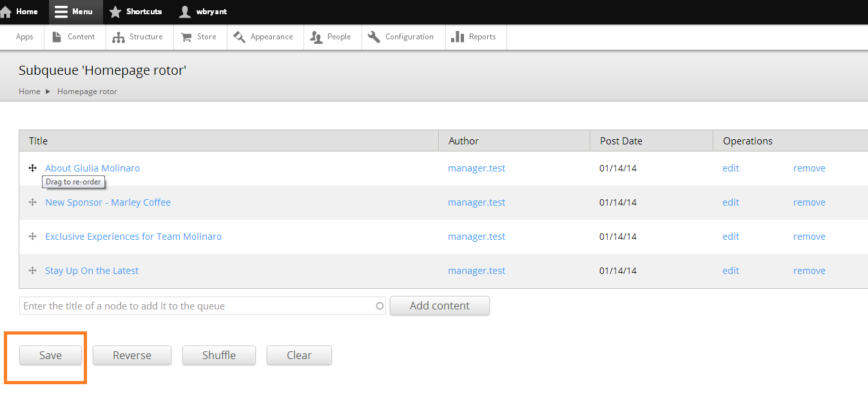Click the Store shopping cart icon

tap(186, 37)
